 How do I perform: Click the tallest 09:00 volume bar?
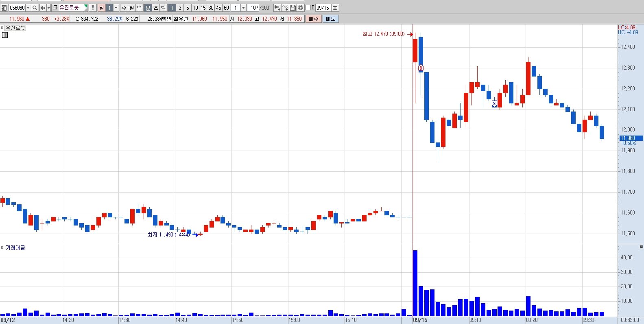pos(415,283)
